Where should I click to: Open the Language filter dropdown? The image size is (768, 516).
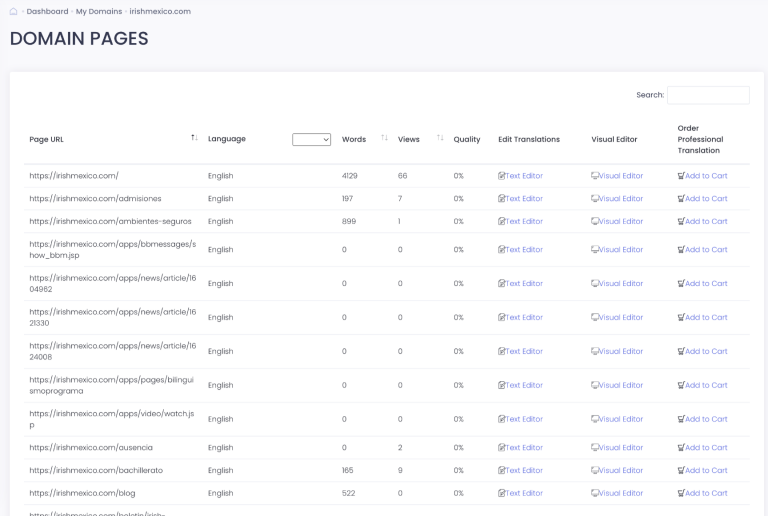click(x=312, y=140)
